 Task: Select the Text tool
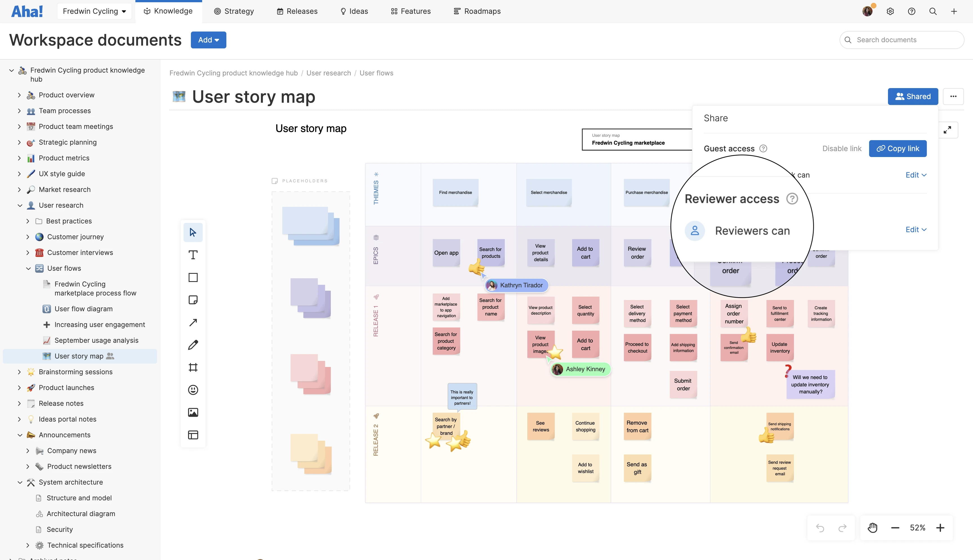(x=193, y=255)
